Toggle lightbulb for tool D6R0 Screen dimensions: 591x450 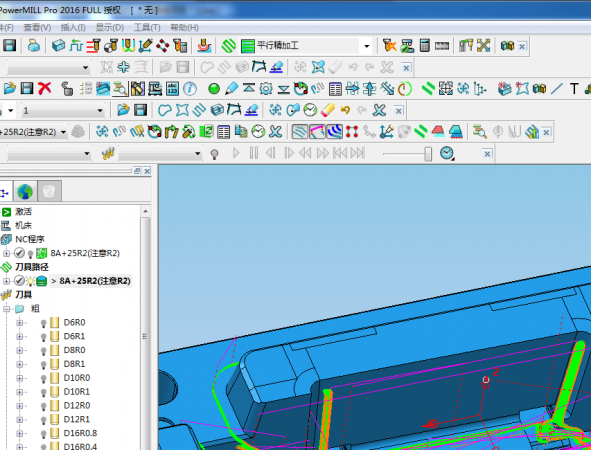pos(43,323)
